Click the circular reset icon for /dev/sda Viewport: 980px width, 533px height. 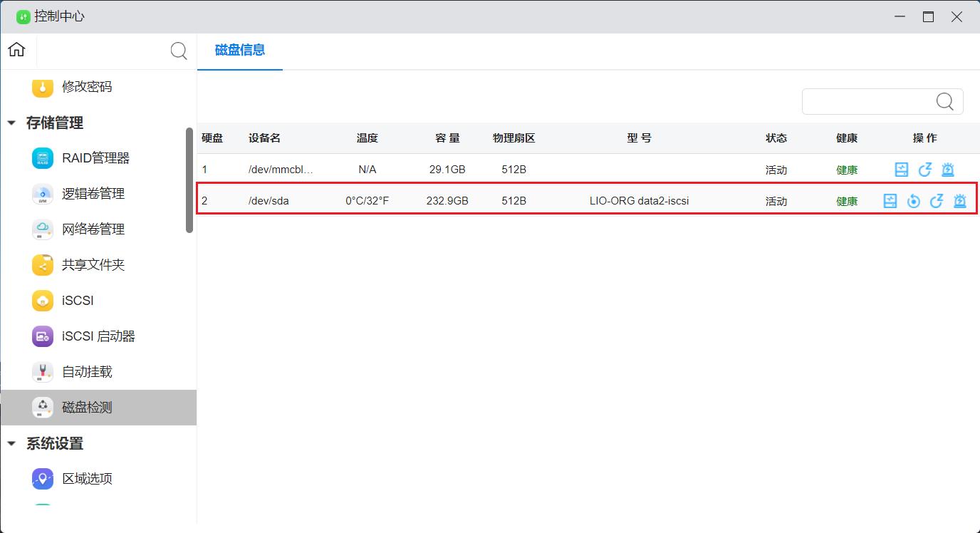click(913, 201)
